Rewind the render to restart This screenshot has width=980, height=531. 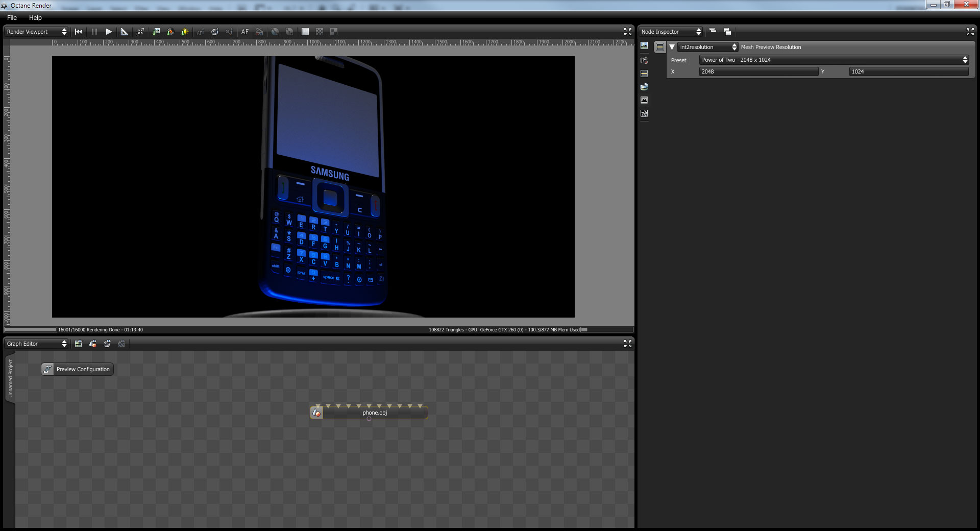point(79,32)
